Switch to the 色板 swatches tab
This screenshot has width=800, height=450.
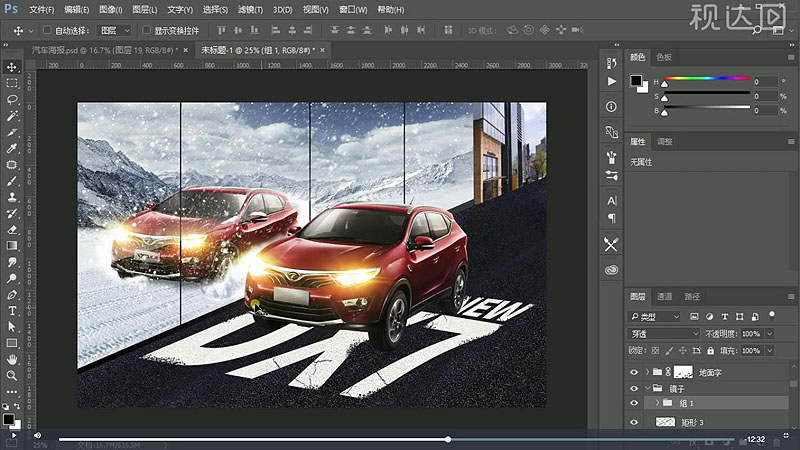[664, 57]
